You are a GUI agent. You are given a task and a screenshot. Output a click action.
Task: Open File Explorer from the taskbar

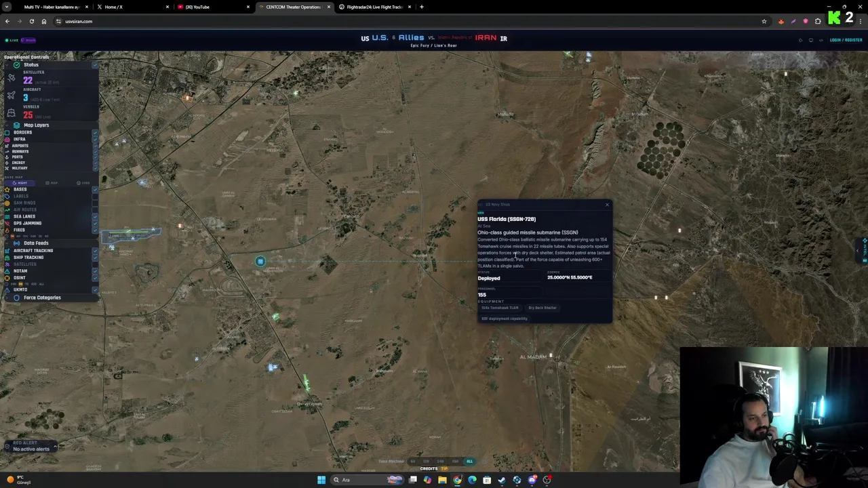pyautogui.click(x=442, y=480)
